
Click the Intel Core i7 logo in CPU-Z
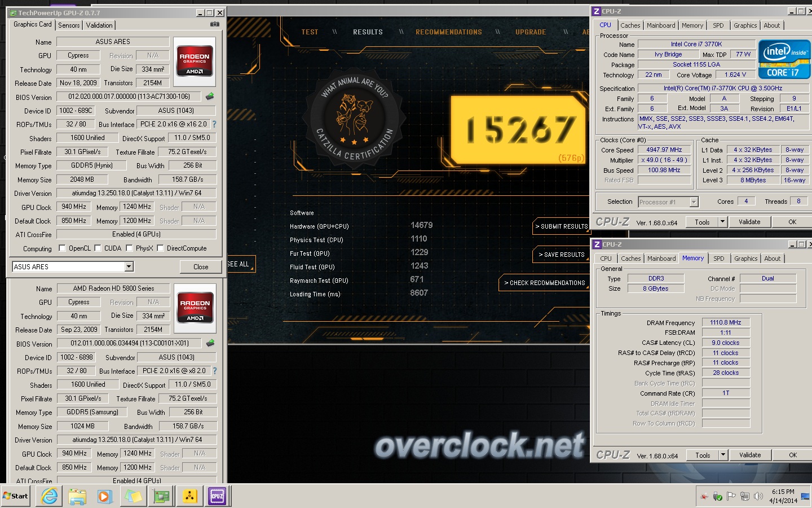click(x=784, y=59)
